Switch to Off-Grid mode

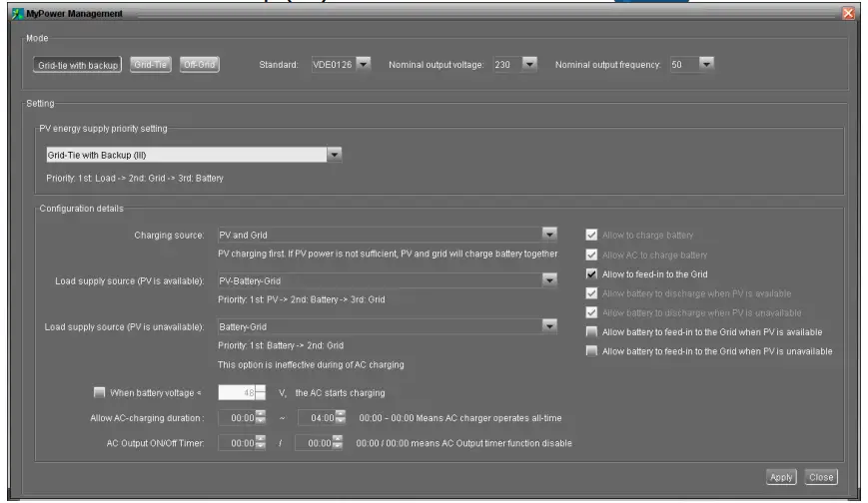[x=199, y=65]
